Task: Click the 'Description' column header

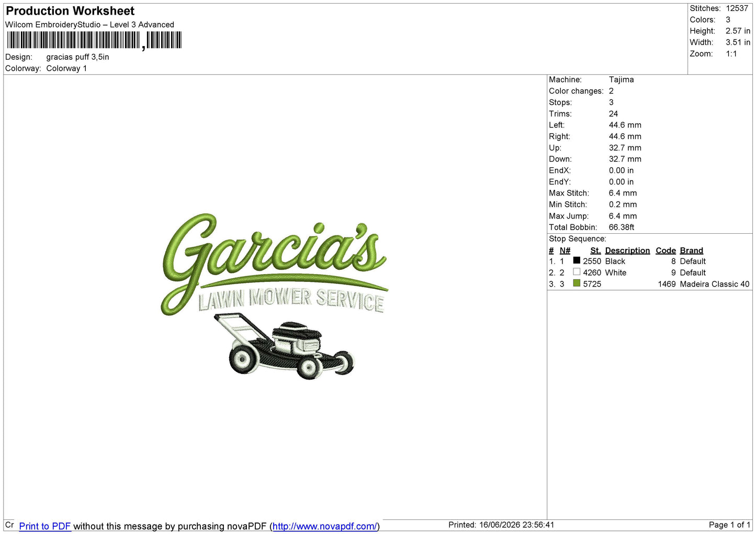Action: [x=627, y=251]
